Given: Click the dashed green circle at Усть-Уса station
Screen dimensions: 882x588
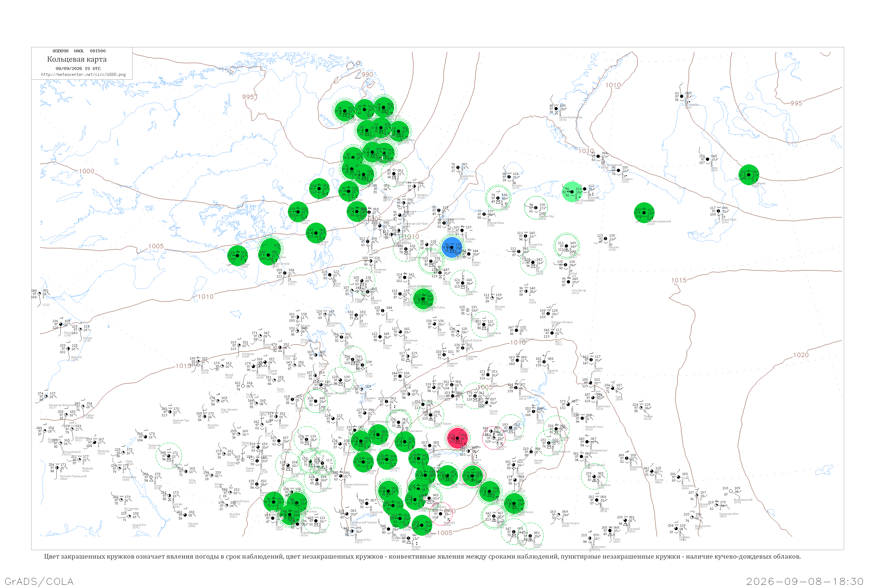Looking at the screenshot, I should 567,246.
